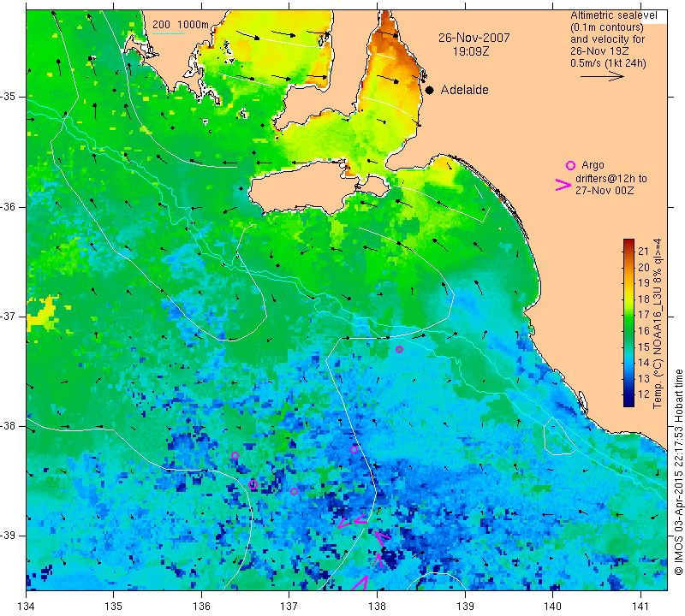Click the Argo float circle near 38.2S 137.7E

[x=354, y=450]
